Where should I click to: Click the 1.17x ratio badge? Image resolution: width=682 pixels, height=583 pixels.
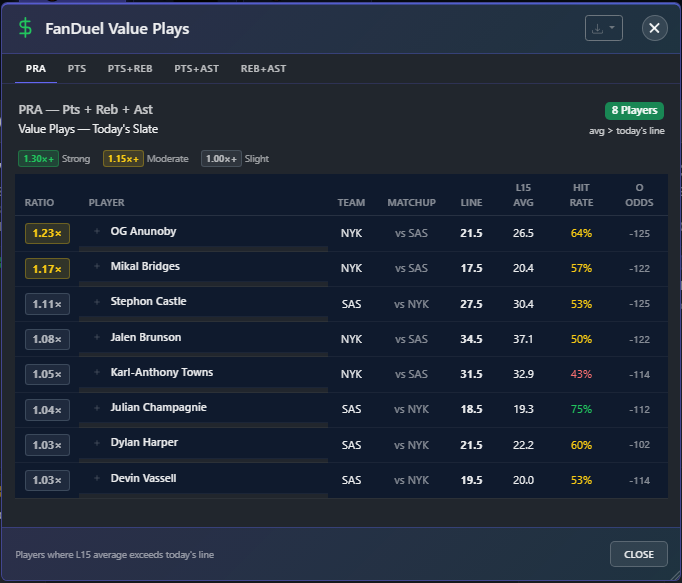47,269
